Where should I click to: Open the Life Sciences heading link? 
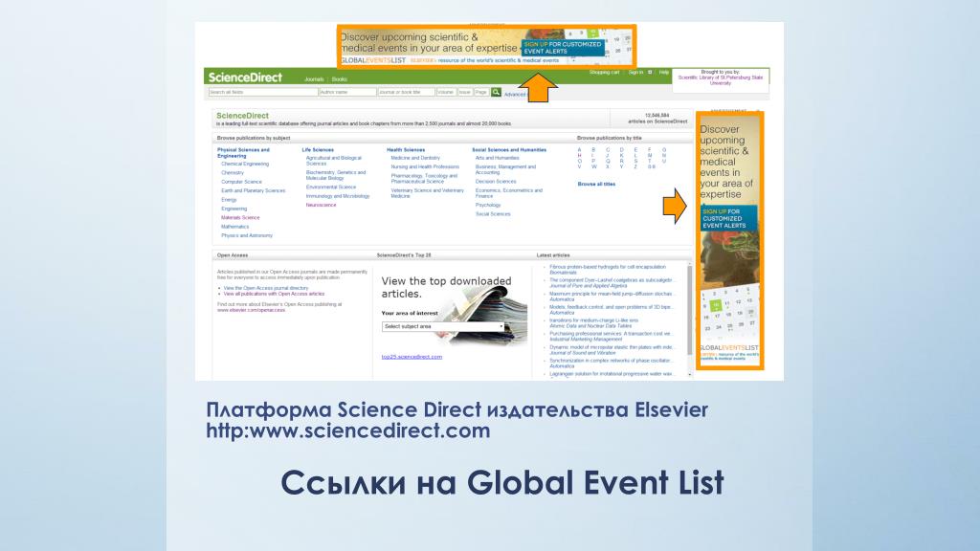[x=318, y=150]
